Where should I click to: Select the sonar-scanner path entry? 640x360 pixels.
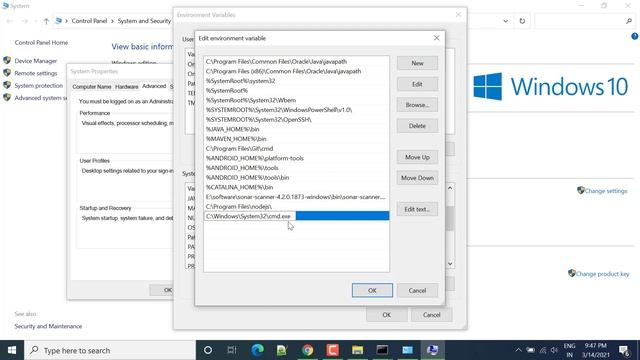(x=296, y=197)
